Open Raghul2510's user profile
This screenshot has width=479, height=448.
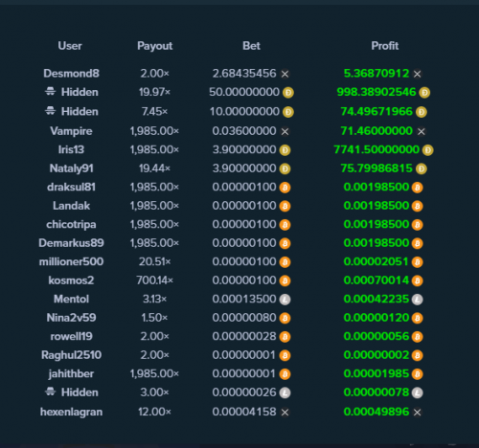[x=71, y=355]
